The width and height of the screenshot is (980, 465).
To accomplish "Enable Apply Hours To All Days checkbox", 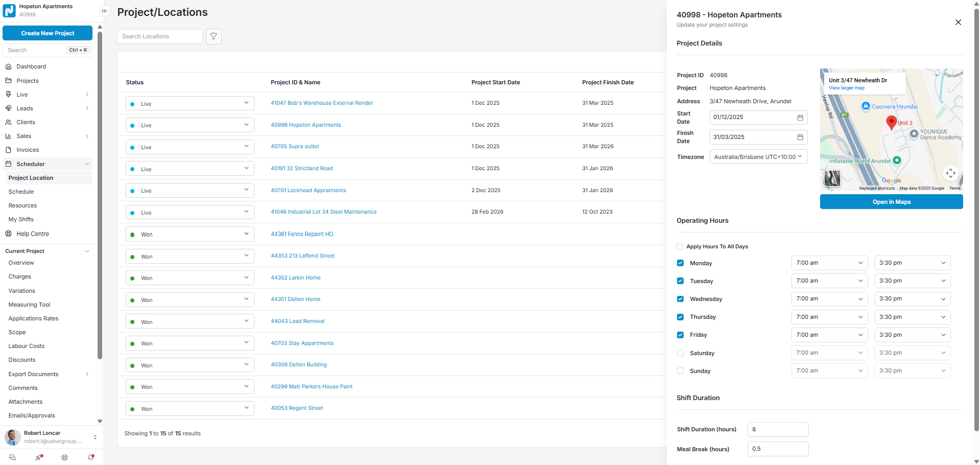I will [x=680, y=247].
